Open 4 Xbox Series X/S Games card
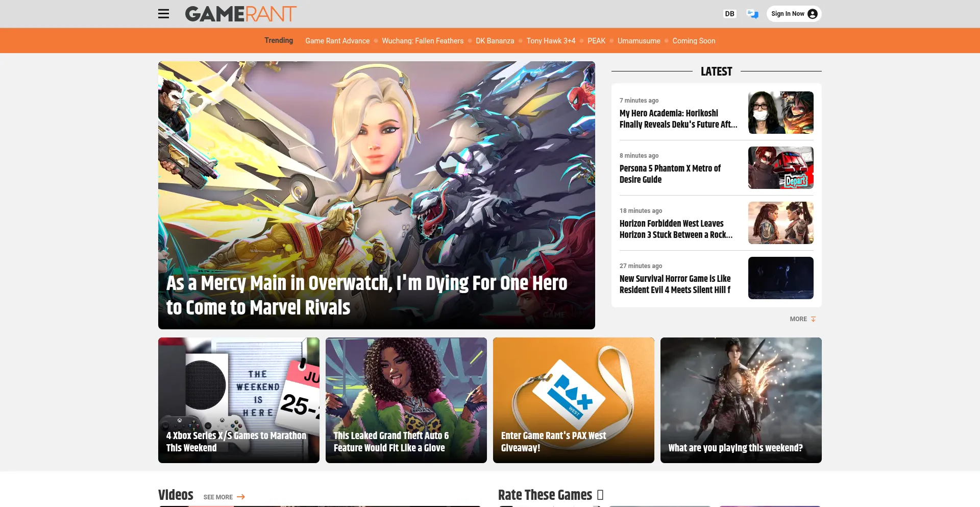980x507 pixels. tap(239, 400)
